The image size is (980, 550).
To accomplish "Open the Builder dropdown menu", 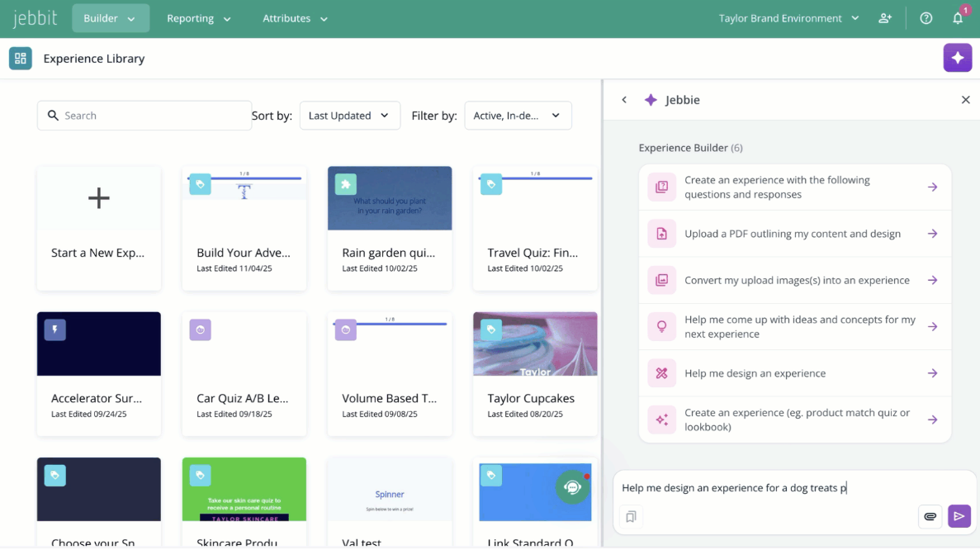I will [111, 18].
